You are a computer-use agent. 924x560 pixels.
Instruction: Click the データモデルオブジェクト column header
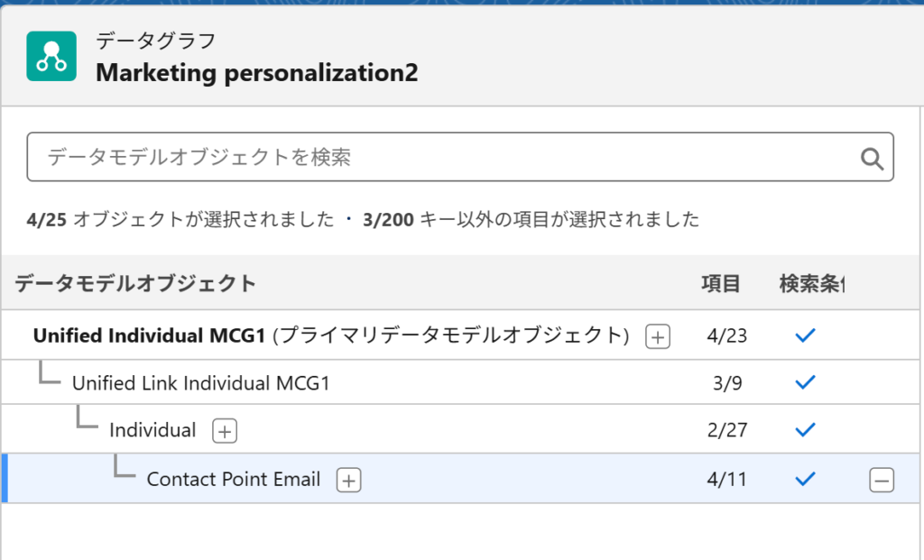(x=135, y=283)
